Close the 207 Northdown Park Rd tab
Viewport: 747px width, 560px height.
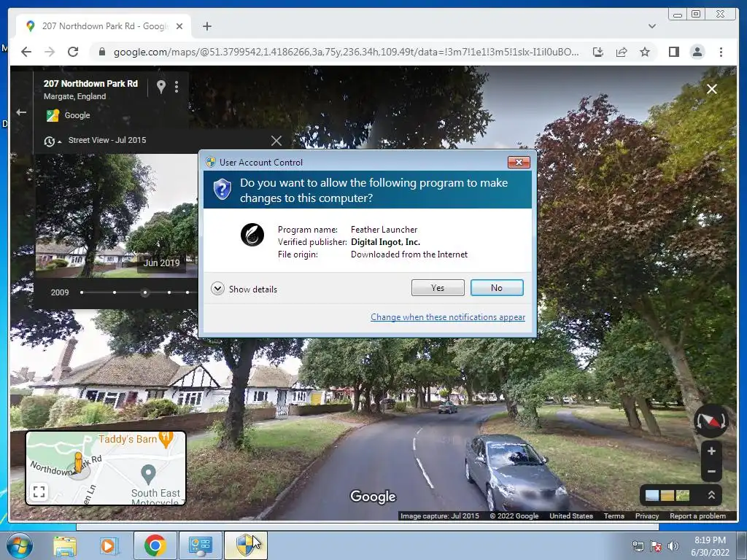[x=179, y=26]
